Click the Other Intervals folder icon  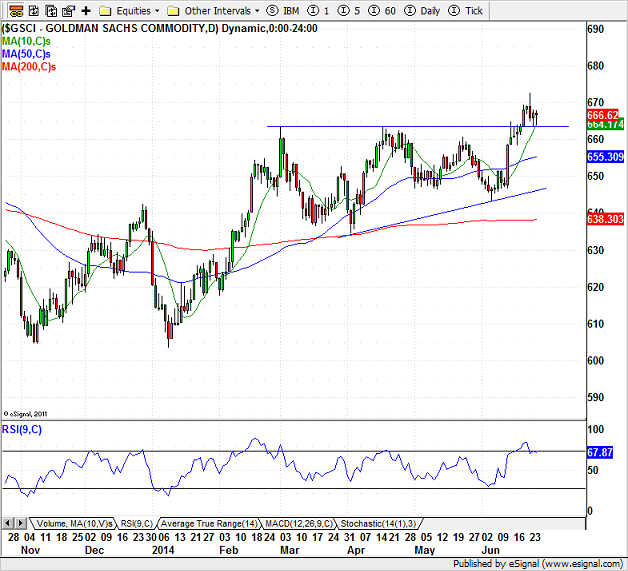point(173,11)
